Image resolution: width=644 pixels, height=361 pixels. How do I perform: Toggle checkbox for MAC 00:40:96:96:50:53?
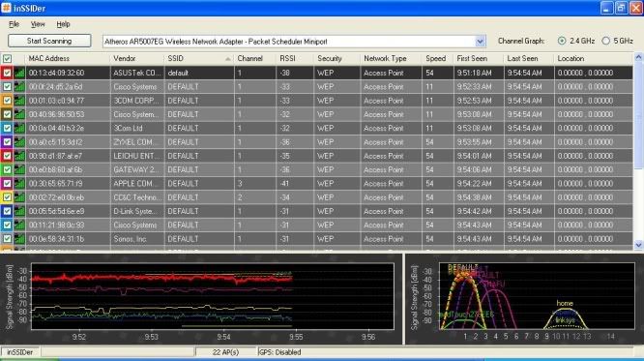[x=7, y=114]
